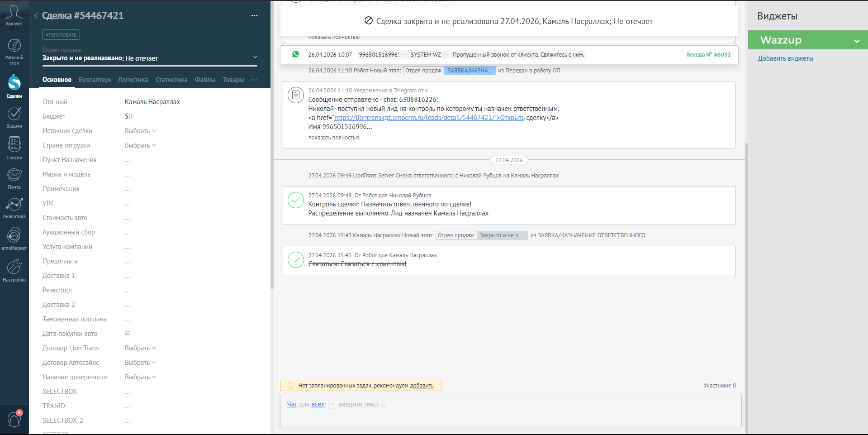Image resolution: width=868 pixels, height=435 pixels.
Task: Switch to the Товары tab
Action: (233, 80)
